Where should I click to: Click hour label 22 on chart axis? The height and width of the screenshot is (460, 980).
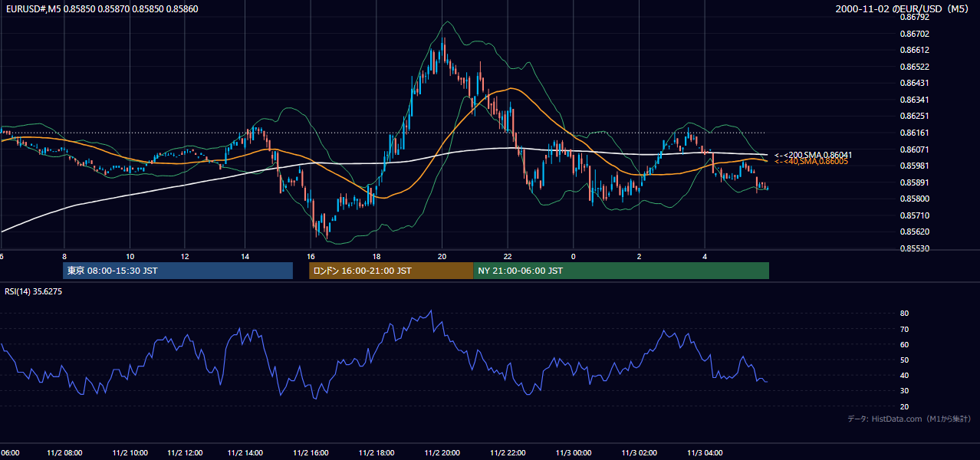click(507, 256)
